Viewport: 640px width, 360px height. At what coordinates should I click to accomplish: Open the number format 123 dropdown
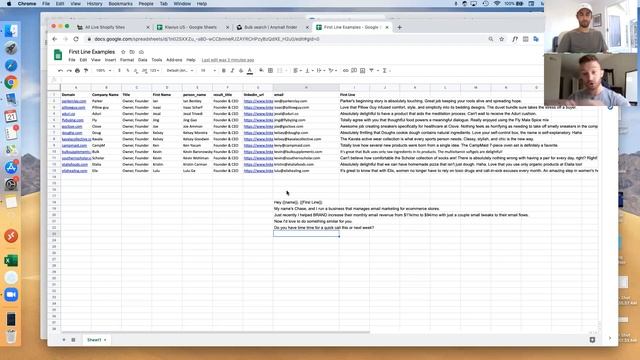(x=154, y=71)
